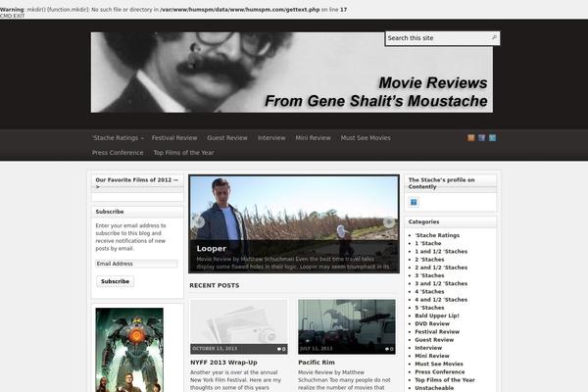588x392 pixels.
Task: Open Our Favorite Films of 2012 link
Action: click(x=137, y=183)
